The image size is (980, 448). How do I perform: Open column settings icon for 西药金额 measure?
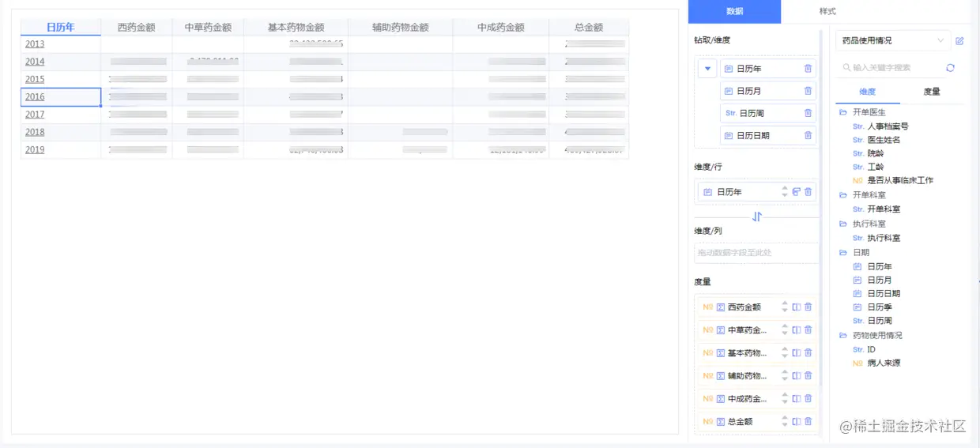point(796,307)
